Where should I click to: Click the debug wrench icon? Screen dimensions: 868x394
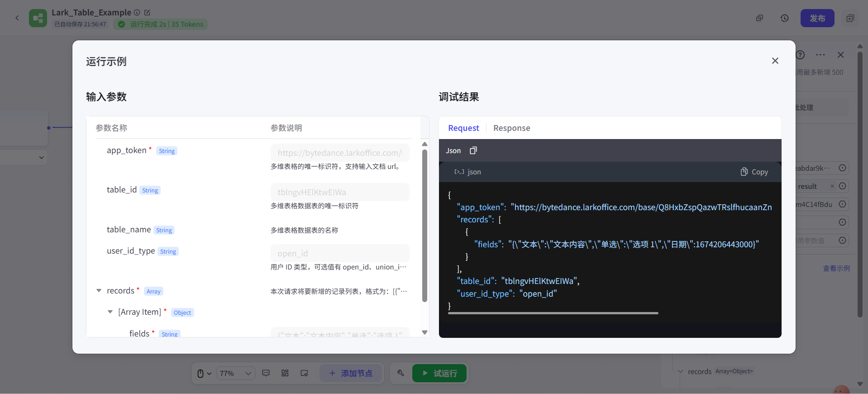click(x=401, y=373)
